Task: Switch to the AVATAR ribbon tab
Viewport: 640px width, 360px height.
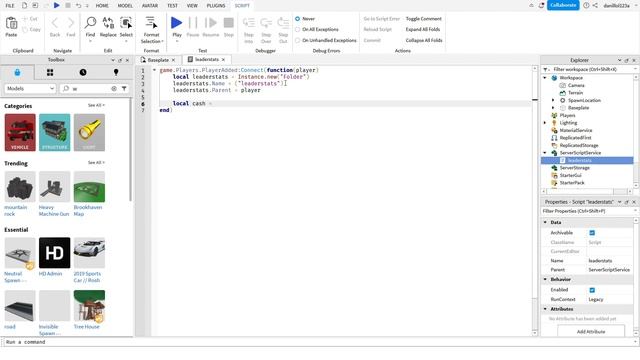Action: click(x=150, y=6)
